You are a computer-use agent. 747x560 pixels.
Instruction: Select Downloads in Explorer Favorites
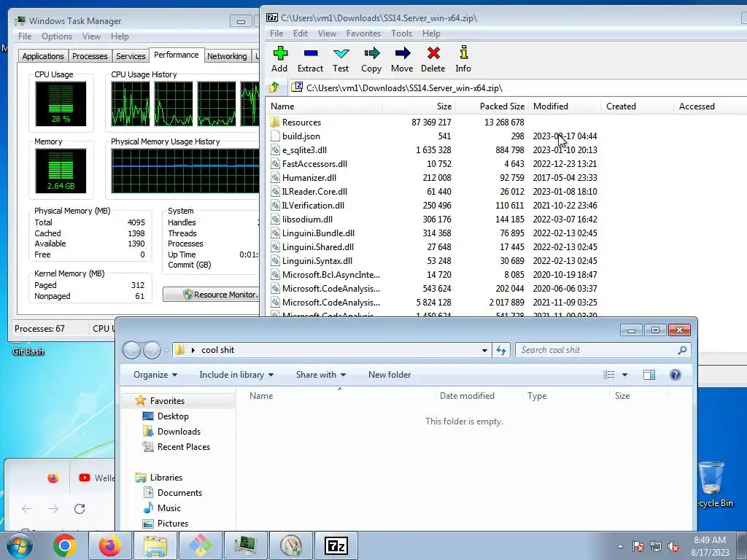pos(179,432)
